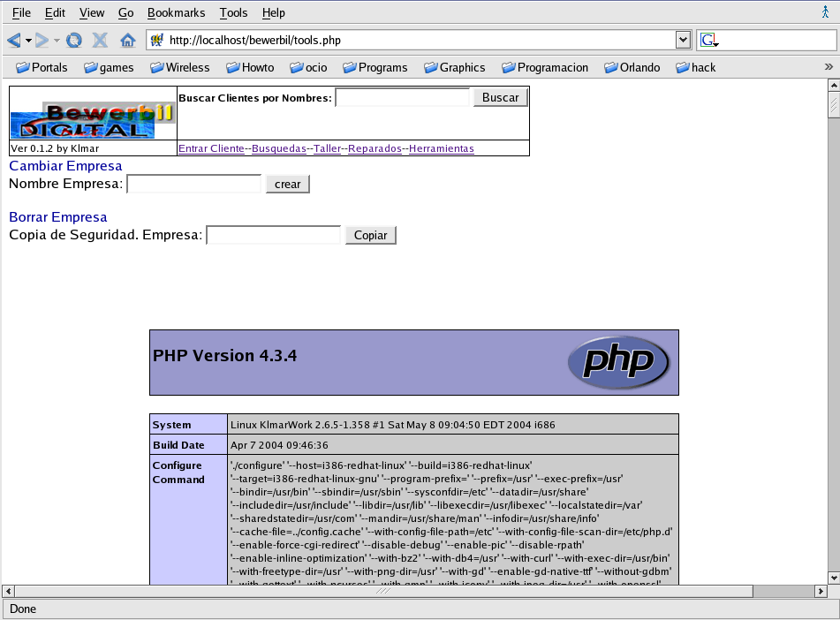Click the Forward navigation arrow icon
This screenshot has width=840, height=620.
(x=42, y=41)
